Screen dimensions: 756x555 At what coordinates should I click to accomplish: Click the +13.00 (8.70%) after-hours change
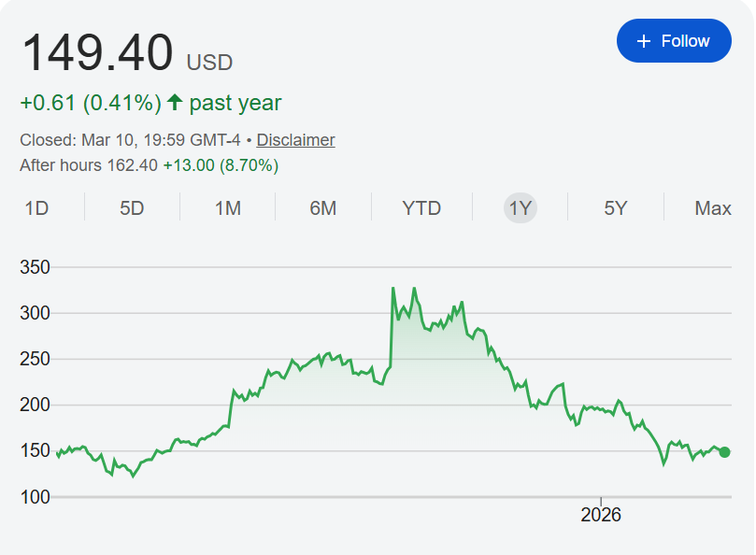click(x=221, y=165)
